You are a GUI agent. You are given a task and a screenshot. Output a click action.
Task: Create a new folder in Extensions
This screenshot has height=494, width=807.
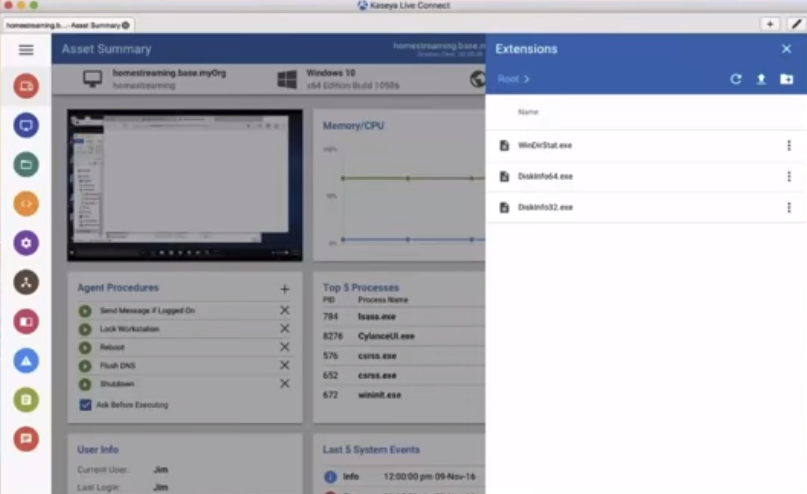[786, 79]
